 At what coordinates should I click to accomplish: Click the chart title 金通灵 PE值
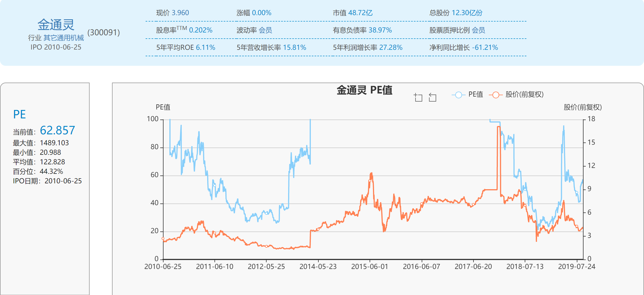click(364, 90)
